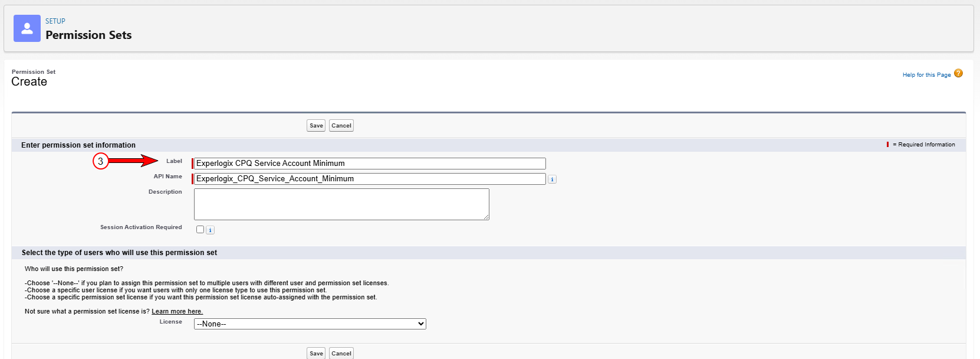
Task: Click the Who will use this permission set text
Action: (x=74, y=269)
